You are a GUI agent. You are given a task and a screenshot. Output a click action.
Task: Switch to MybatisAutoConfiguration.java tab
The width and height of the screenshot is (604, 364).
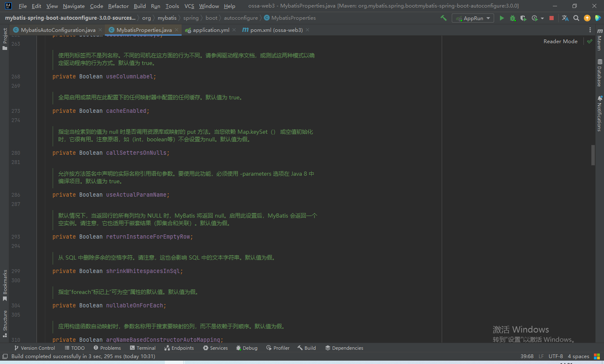pyautogui.click(x=58, y=30)
